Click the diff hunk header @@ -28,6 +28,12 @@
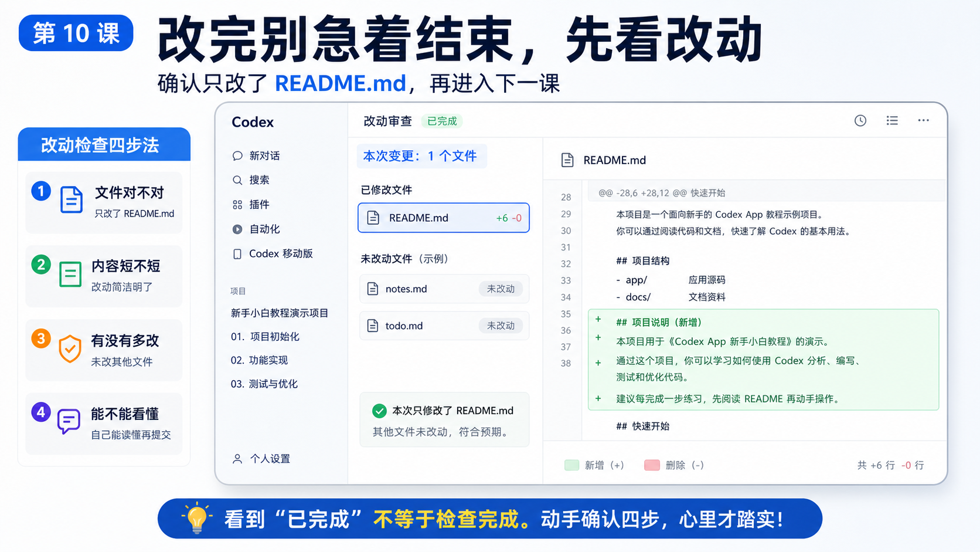The height and width of the screenshot is (552, 980). (x=662, y=193)
